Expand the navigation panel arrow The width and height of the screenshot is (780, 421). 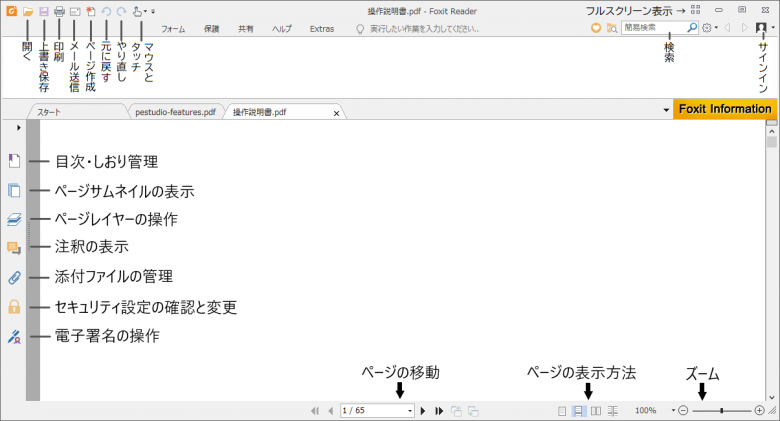18,128
